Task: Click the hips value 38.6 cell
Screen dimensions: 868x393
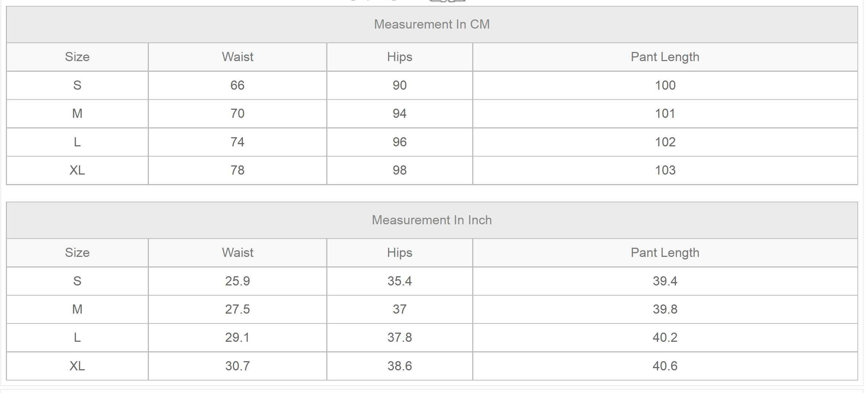Action: (399, 366)
